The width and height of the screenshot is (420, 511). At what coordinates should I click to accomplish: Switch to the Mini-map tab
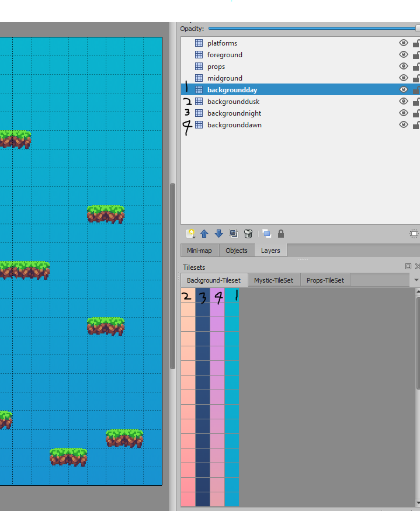click(x=199, y=251)
